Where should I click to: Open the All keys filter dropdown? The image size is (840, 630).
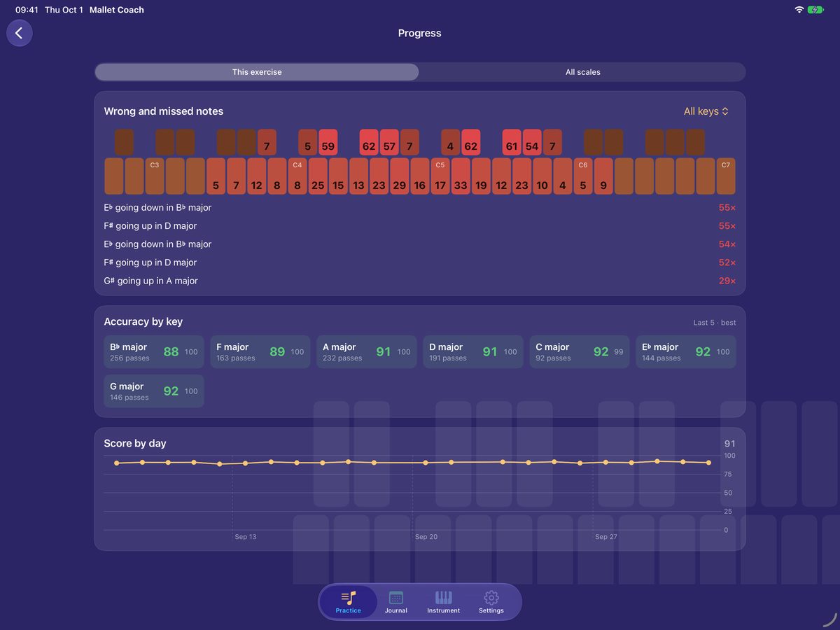pyautogui.click(x=706, y=111)
